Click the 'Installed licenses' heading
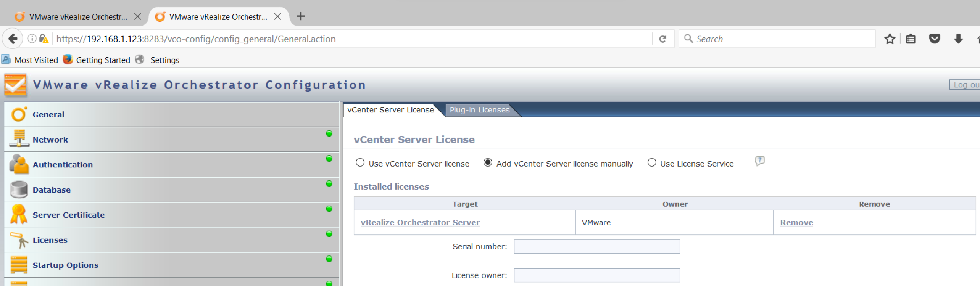 point(391,186)
